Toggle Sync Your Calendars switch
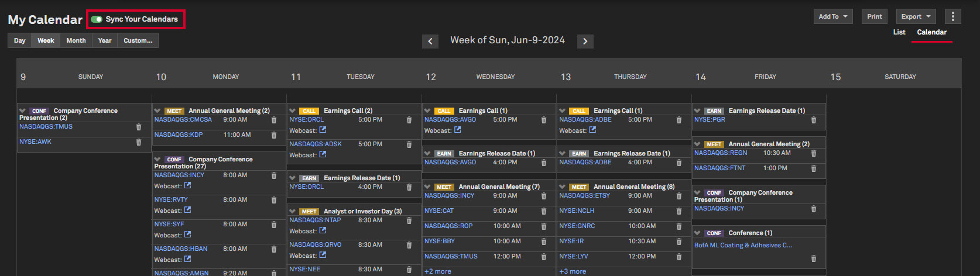This screenshot has width=980, height=276. pyautogui.click(x=97, y=19)
